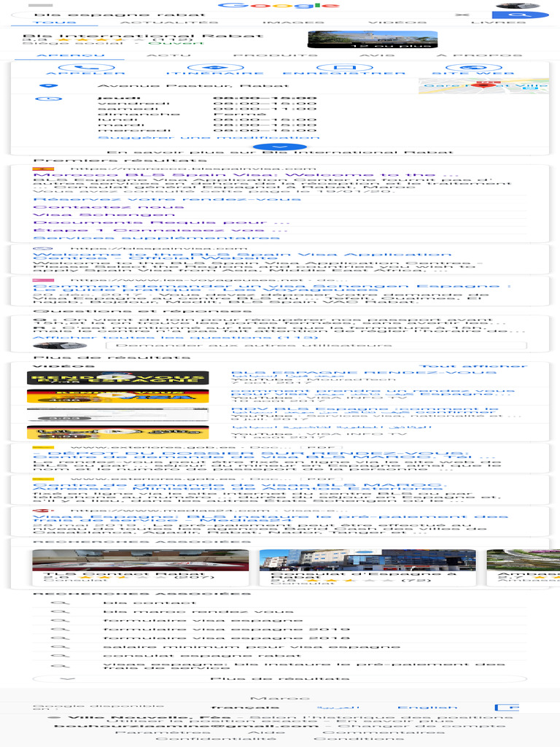Open Contactez nous sitelink
The height and width of the screenshot is (747, 560).
[x=108, y=206]
